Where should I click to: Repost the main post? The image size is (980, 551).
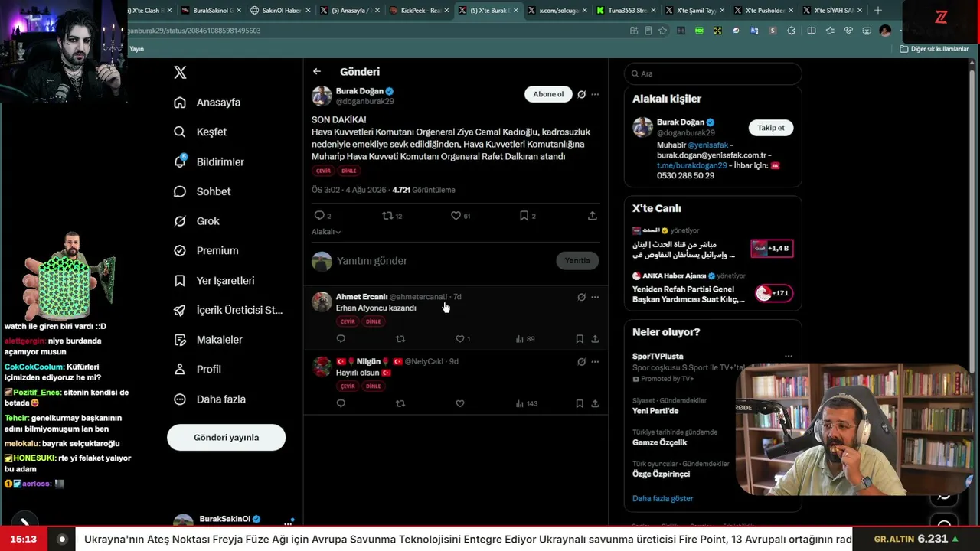point(387,216)
